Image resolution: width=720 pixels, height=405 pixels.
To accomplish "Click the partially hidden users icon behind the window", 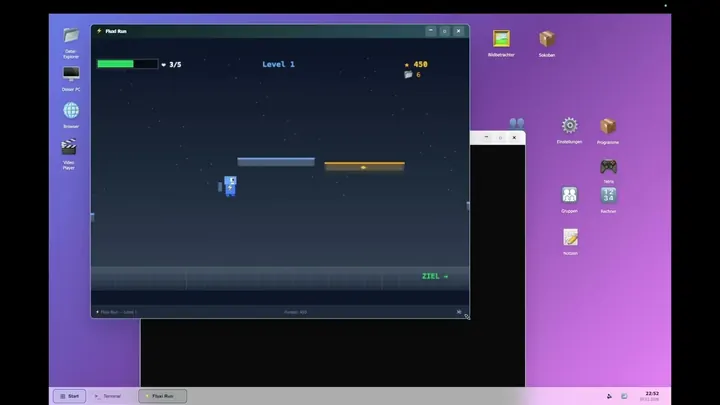I will (517, 123).
